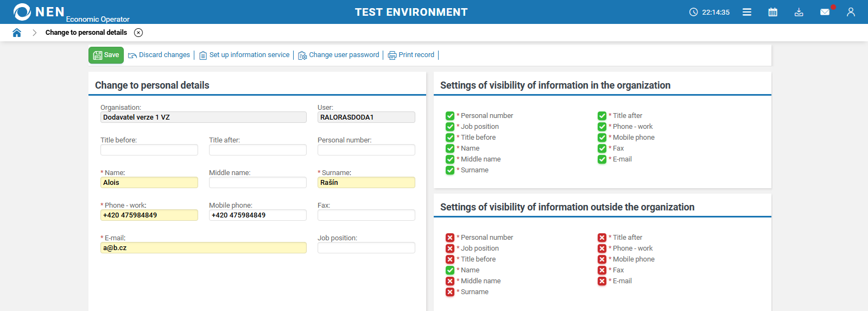Open the calendar icon in header
The width and height of the screenshot is (868, 311).
point(773,12)
